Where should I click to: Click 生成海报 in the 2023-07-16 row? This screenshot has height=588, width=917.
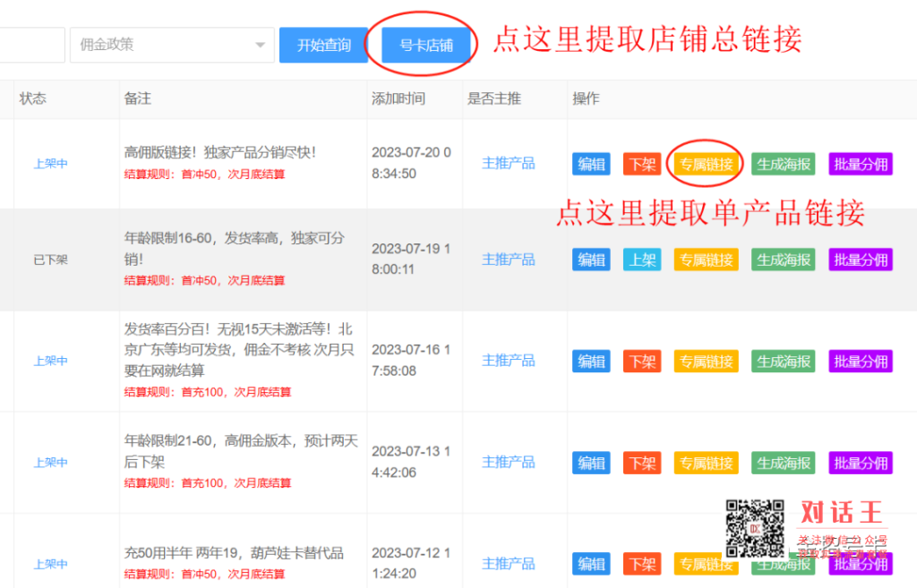coord(783,362)
